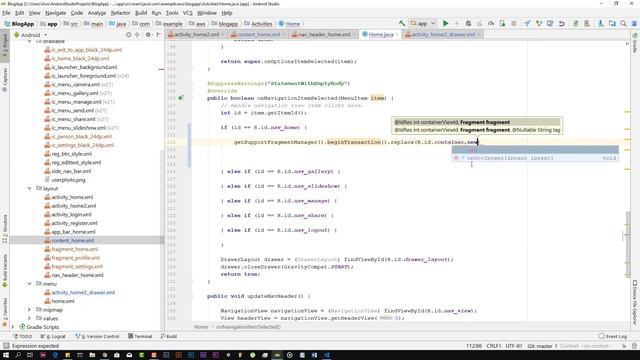Open the Gradle side tool window
This screenshot has height=360, width=640.
635,43
